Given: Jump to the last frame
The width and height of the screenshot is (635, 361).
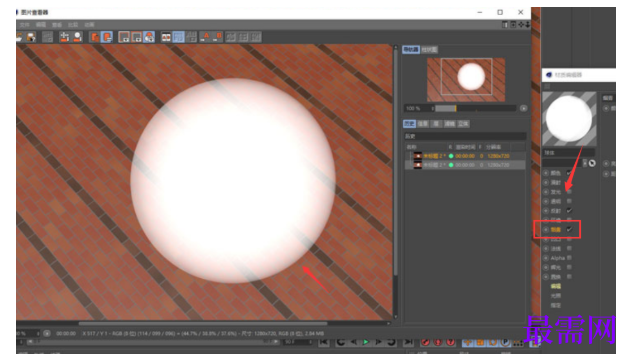Looking at the screenshot, I should coord(408,342).
